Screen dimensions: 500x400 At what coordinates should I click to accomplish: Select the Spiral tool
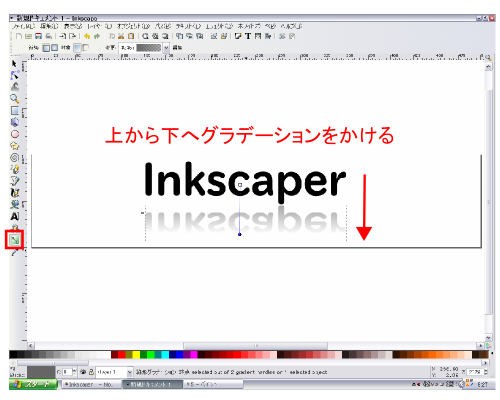click(15, 158)
